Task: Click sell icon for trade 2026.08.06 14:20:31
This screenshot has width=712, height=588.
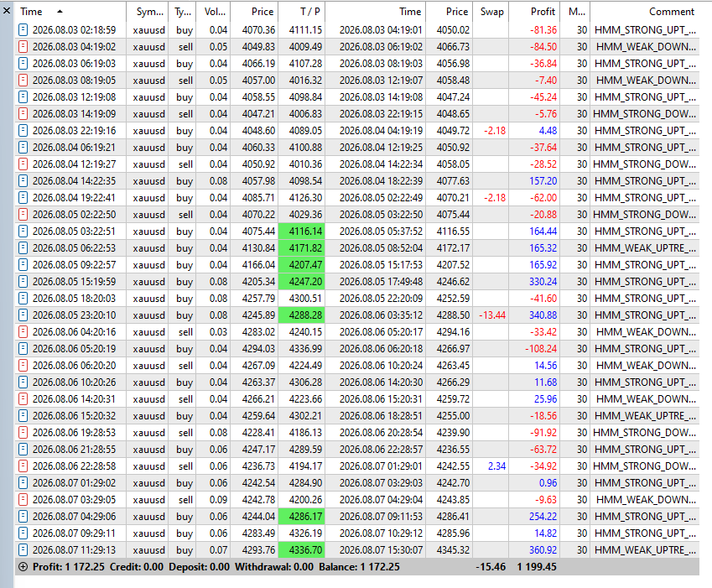Action: point(23,399)
